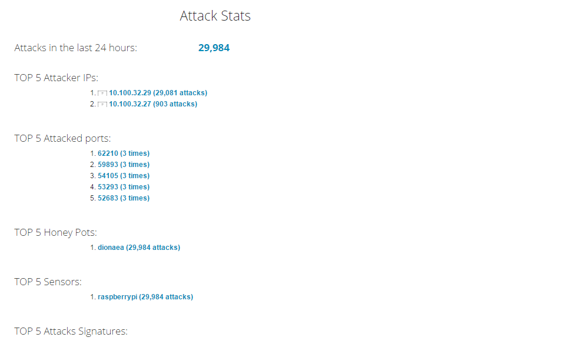Click the TOP 5 Attacker IPs heading

pyautogui.click(x=57, y=78)
